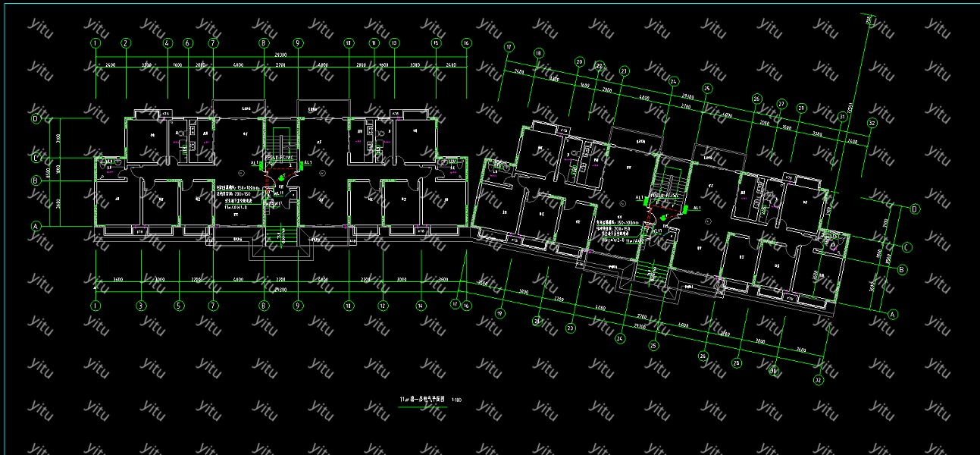Viewport: 980px width, 455px height.
Task: Choose grid axis bubble number 30
Action: pos(774,372)
